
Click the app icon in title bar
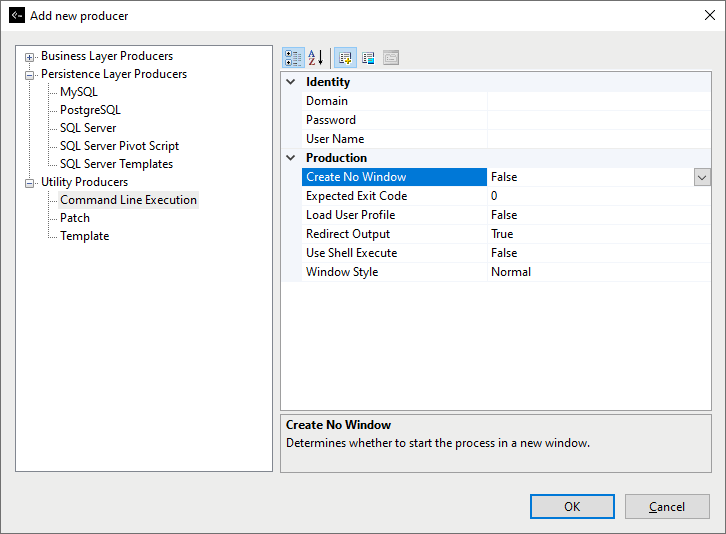(15, 15)
